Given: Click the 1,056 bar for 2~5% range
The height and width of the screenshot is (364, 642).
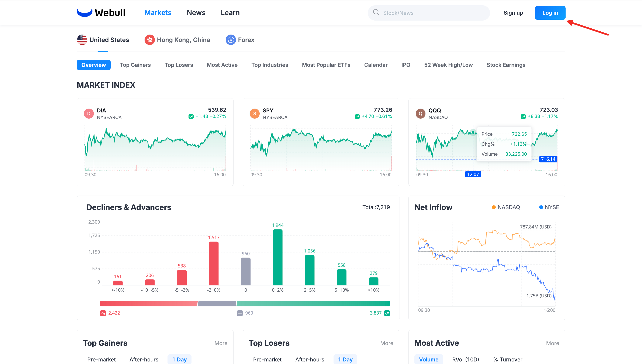Looking at the screenshot, I should coord(310,270).
